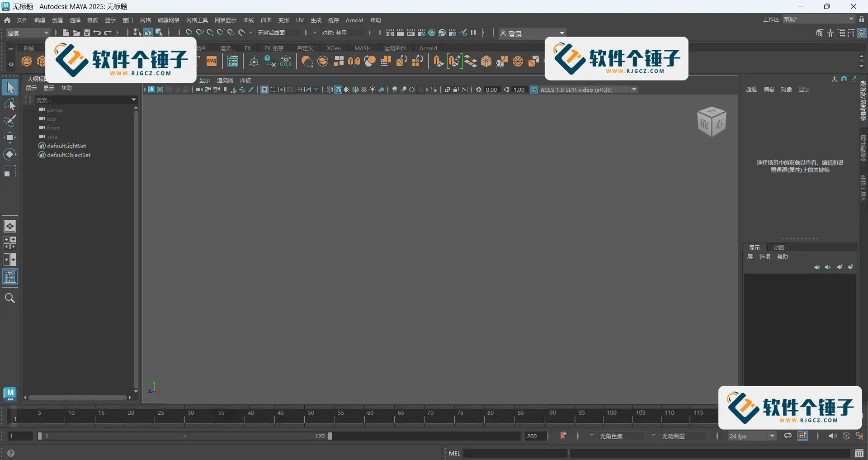Open the 文件 menu
Screen dimensions: 868x460
(22, 20)
